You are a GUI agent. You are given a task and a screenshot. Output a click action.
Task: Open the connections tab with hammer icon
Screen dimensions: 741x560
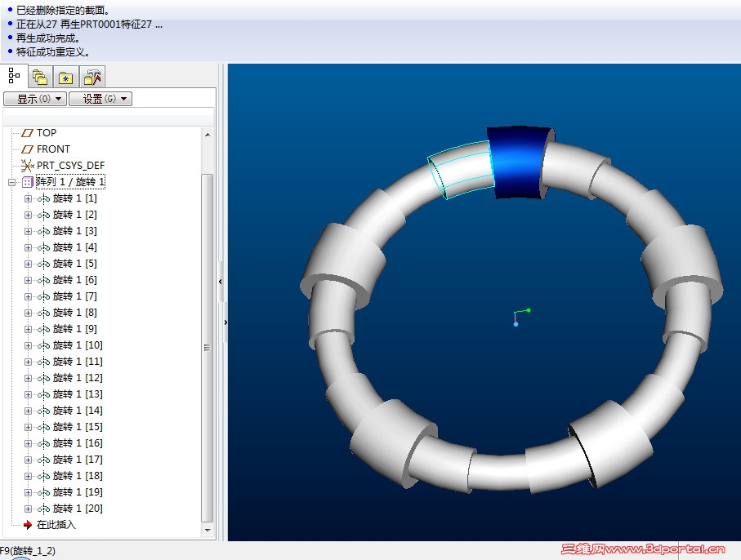92,77
